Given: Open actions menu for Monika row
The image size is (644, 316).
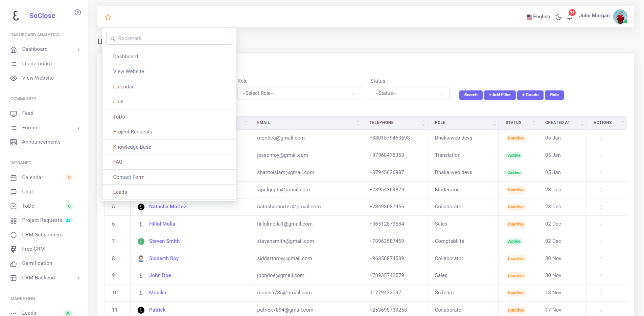Looking at the screenshot, I should pos(601,293).
